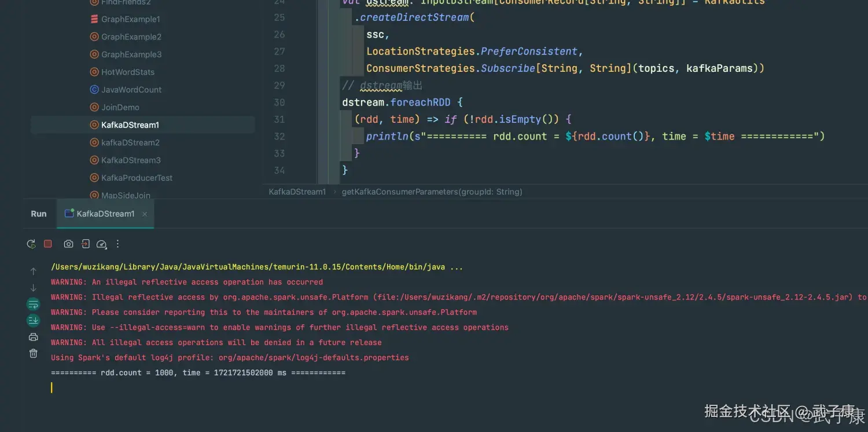Open GraphExample1 in the project tree
Viewport: 868px width, 432px height.
point(131,19)
